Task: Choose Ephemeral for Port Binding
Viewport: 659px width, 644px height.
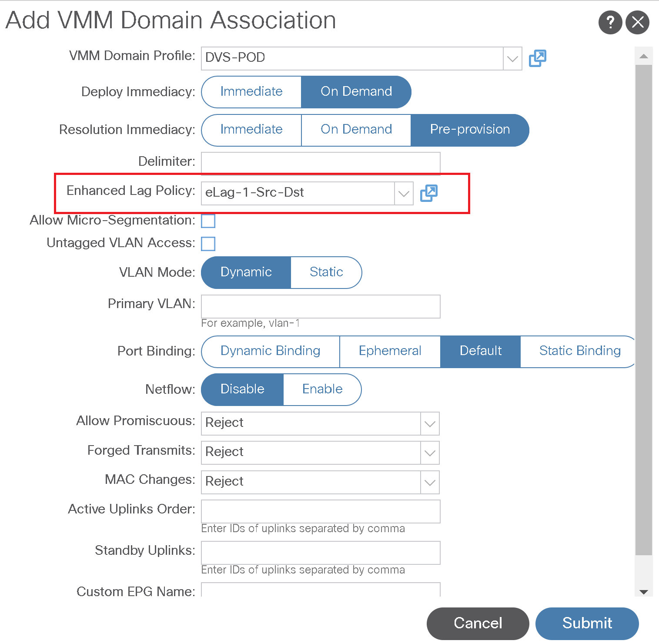Action: [390, 352]
